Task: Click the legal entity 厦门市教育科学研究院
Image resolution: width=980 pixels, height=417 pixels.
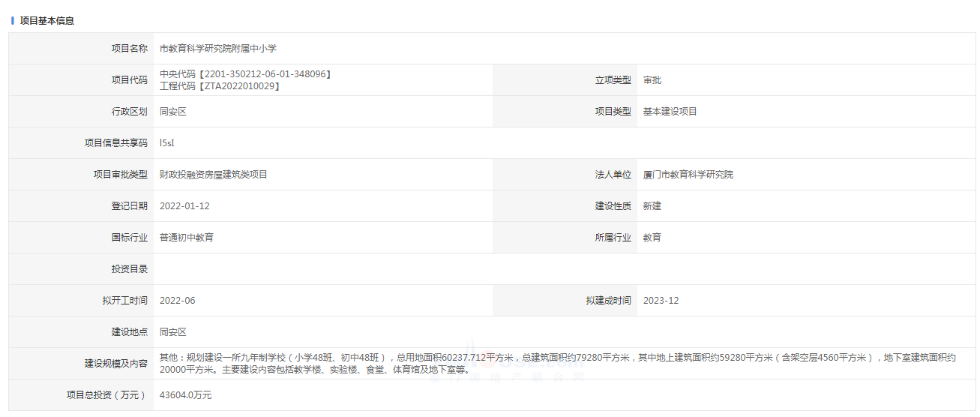Action: click(x=688, y=175)
